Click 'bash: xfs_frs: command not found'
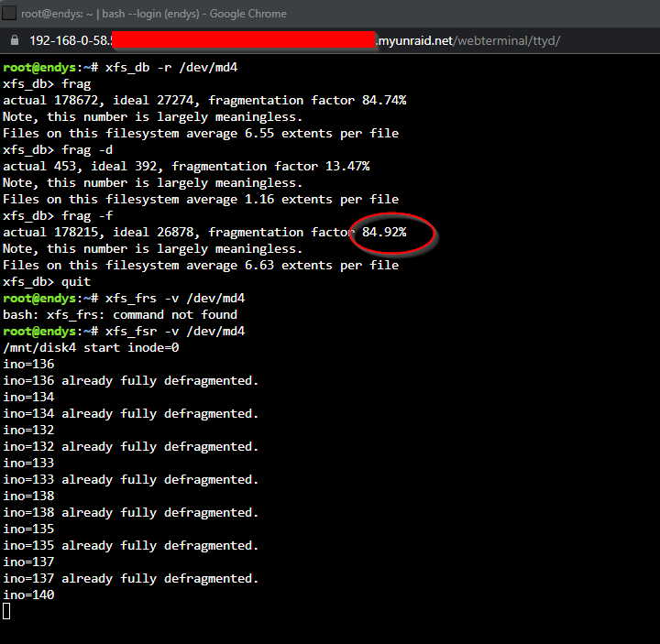This screenshot has width=660, height=644. (120, 314)
